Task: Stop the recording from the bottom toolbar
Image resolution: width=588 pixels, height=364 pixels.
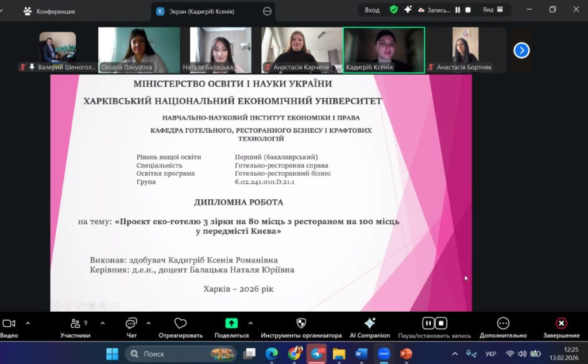Action: pos(441,323)
